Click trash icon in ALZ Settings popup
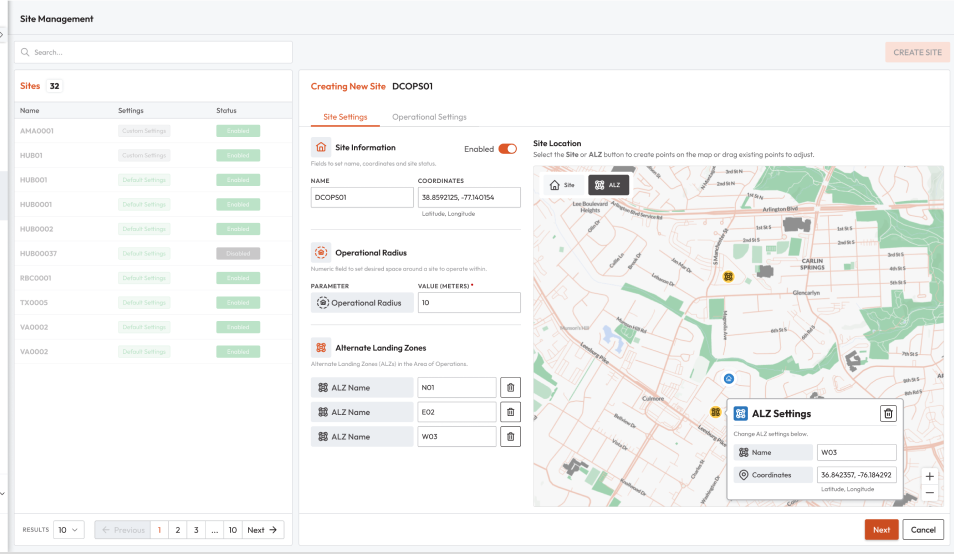954x554 pixels. pos(888,413)
